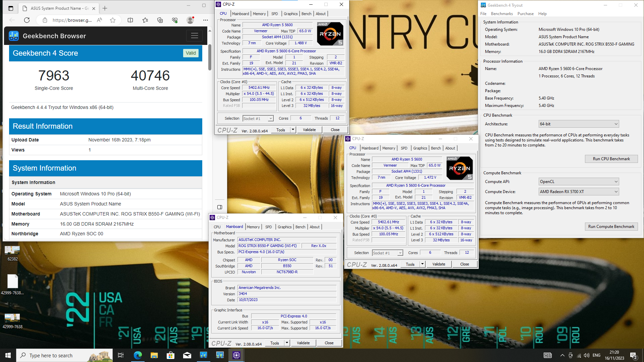Click Tools button in right CPU-Z window
This screenshot has height=362, width=644.
click(x=410, y=264)
